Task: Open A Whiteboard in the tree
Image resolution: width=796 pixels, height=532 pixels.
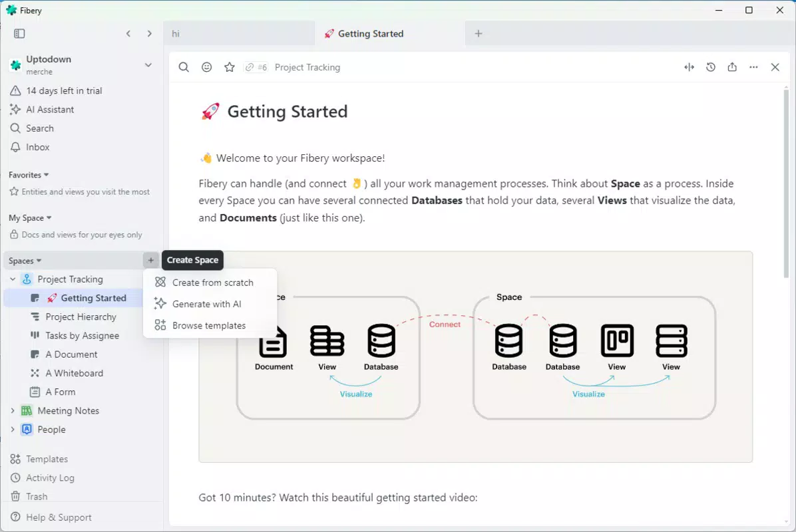Action: (x=74, y=373)
